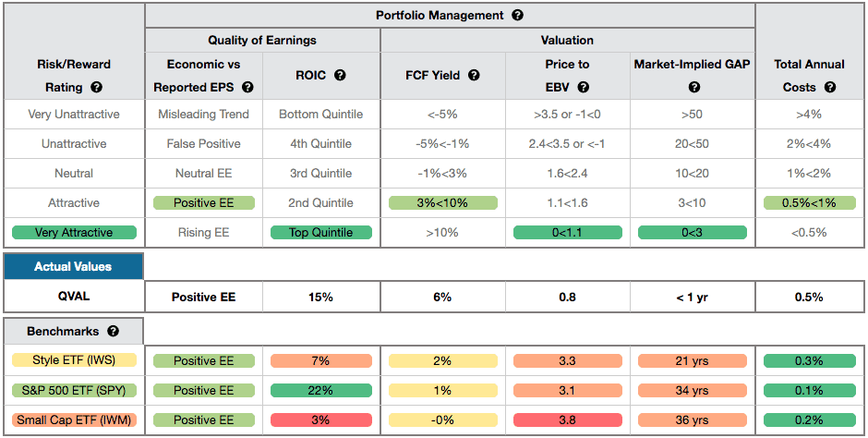Click the red 3.8 Price to EBV cell
The height and width of the screenshot is (438, 868).
(x=567, y=420)
